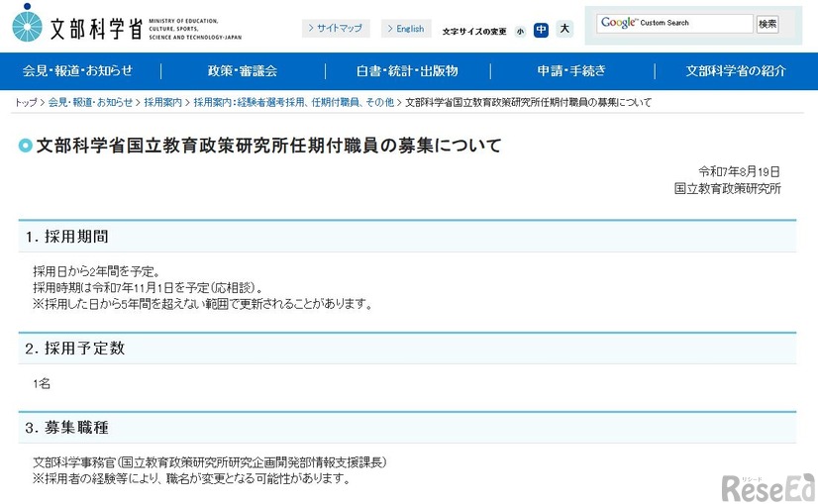Click the line 文部科学事務官(国立教育政策研究所…情報支援課長)
The height and width of the screenshot is (504, 818).
pos(210,462)
